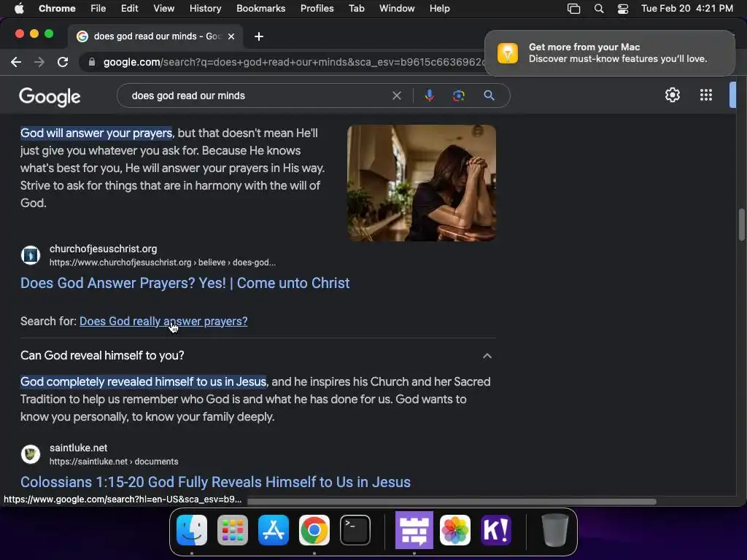
Task: Open Photos from the Dock
Action: click(x=455, y=530)
